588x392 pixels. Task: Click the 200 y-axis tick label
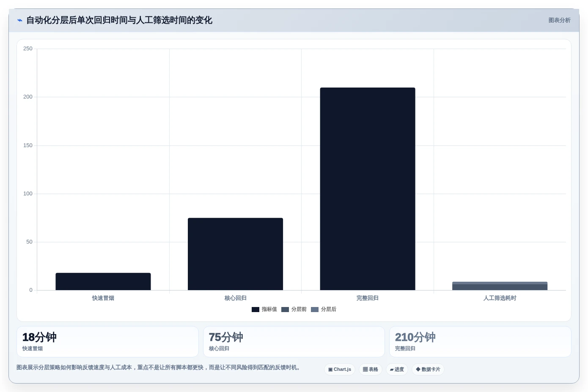point(28,97)
